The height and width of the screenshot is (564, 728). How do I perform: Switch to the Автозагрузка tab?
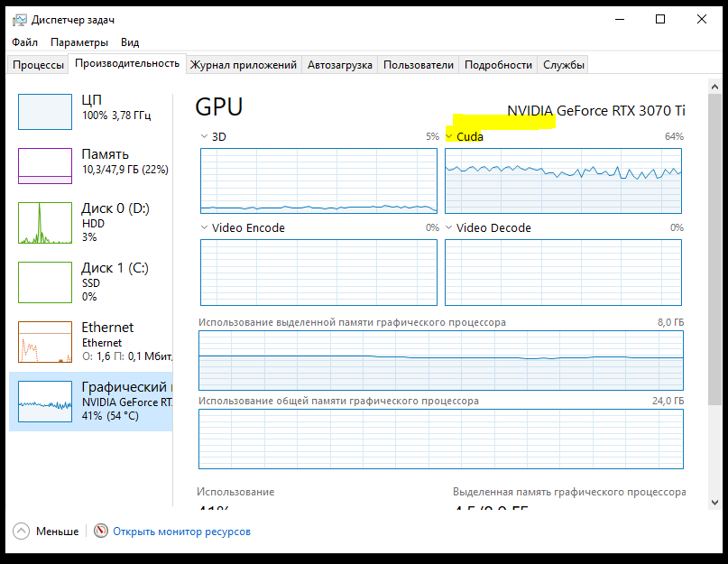(340, 65)
